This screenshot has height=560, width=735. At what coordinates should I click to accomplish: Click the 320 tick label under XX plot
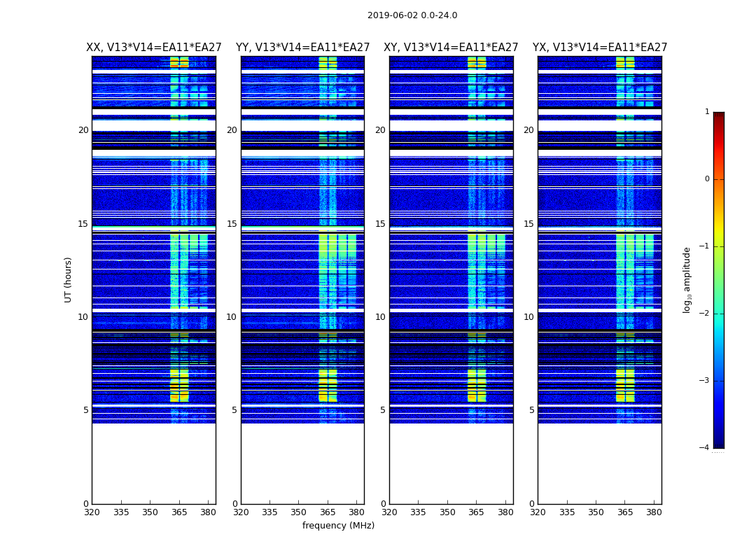[92, 512]
